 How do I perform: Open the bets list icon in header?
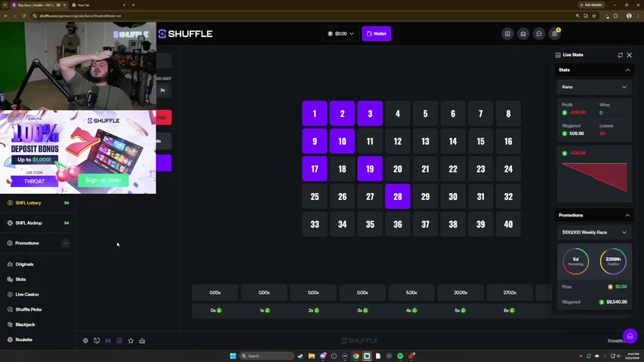click(507, 34)
